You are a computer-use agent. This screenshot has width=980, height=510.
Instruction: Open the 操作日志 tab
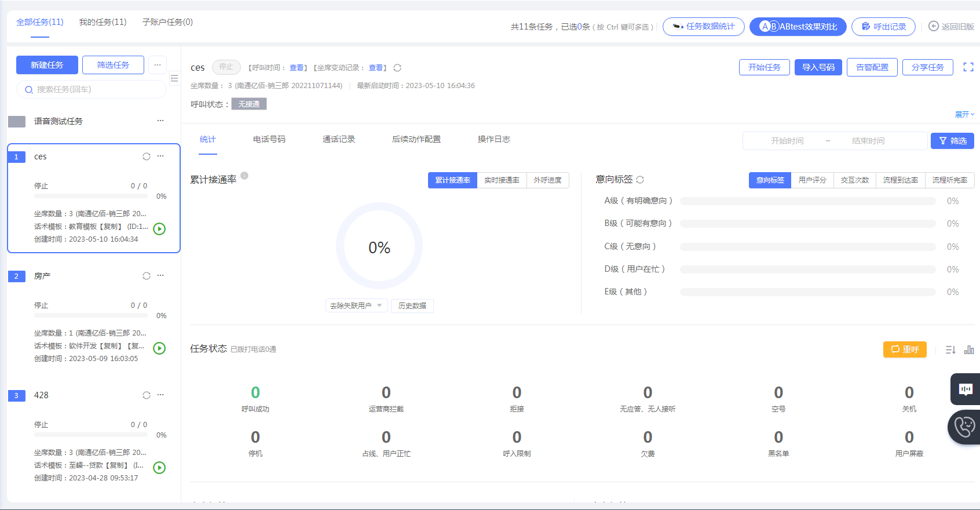click(x=494, y=139)
